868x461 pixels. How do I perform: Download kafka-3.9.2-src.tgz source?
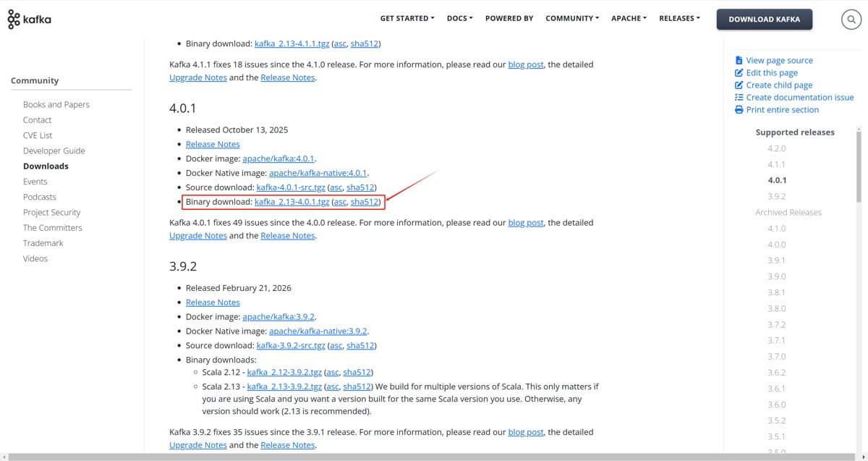(291, 346)
